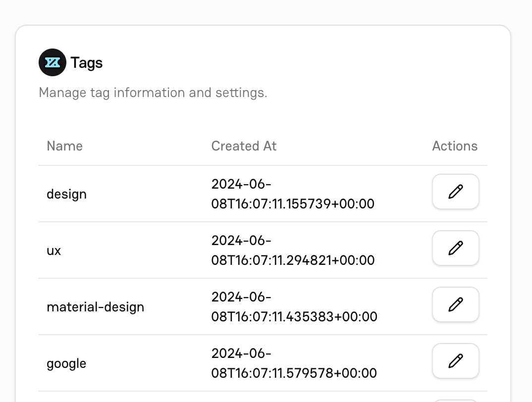Open editor for material-design tag

455,304
